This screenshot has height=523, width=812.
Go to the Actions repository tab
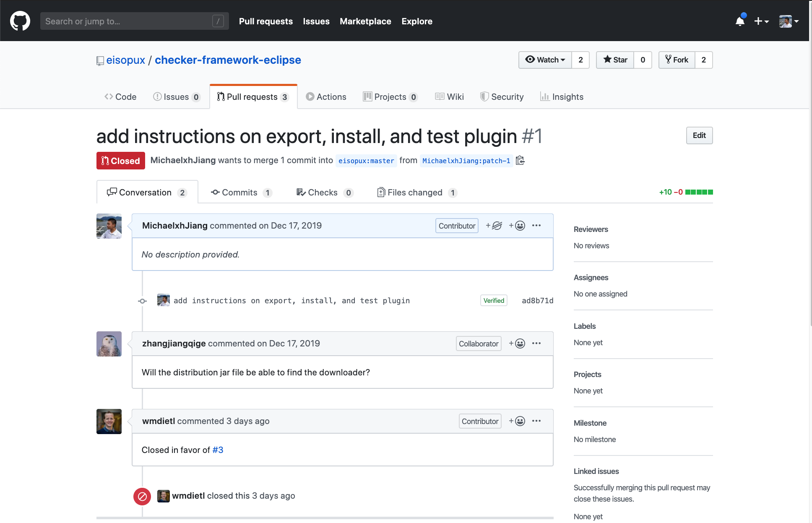[326, 97]
